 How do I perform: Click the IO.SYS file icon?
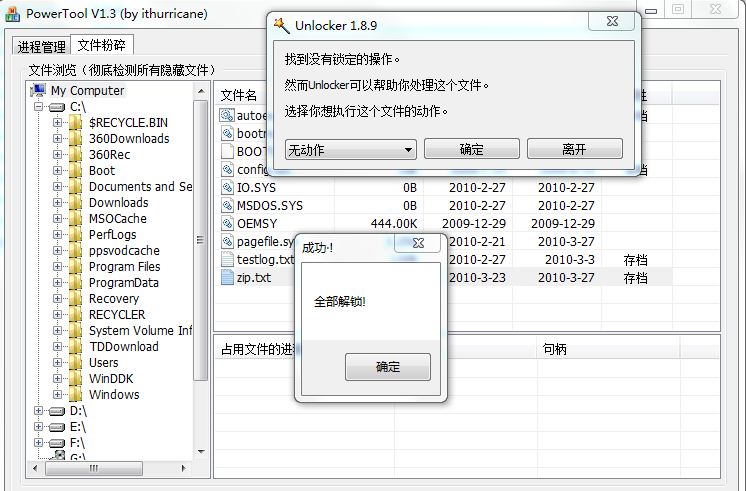coord(227,187)
